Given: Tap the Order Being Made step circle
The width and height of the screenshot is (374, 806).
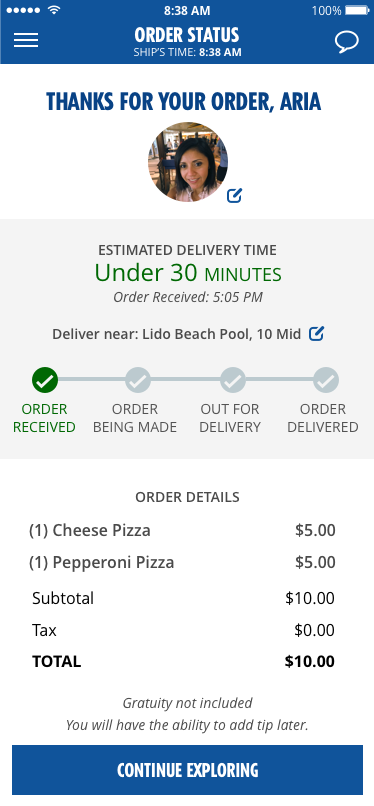Looking at the screenshot, I should tap(138, 380).
